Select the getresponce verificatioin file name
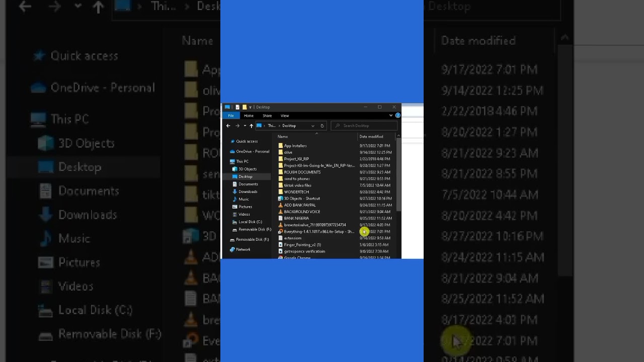This screenshot has height=362, width=644. (x=304, y=251)
